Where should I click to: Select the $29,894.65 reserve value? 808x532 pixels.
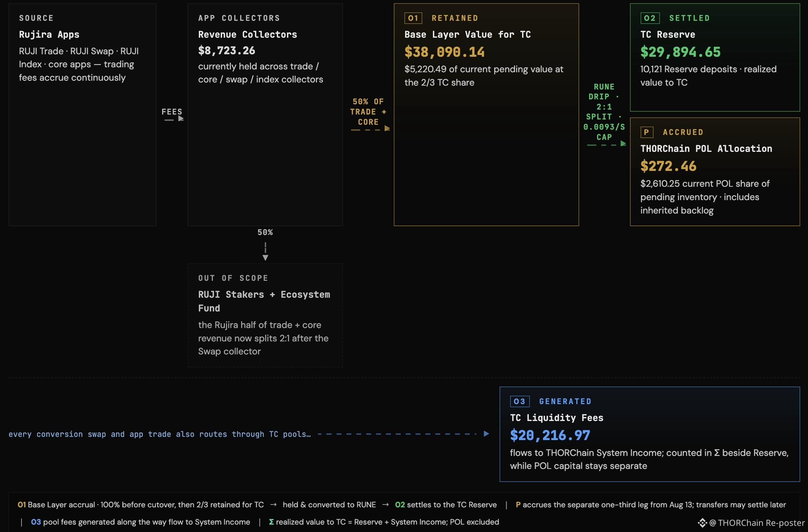point(680,52)
